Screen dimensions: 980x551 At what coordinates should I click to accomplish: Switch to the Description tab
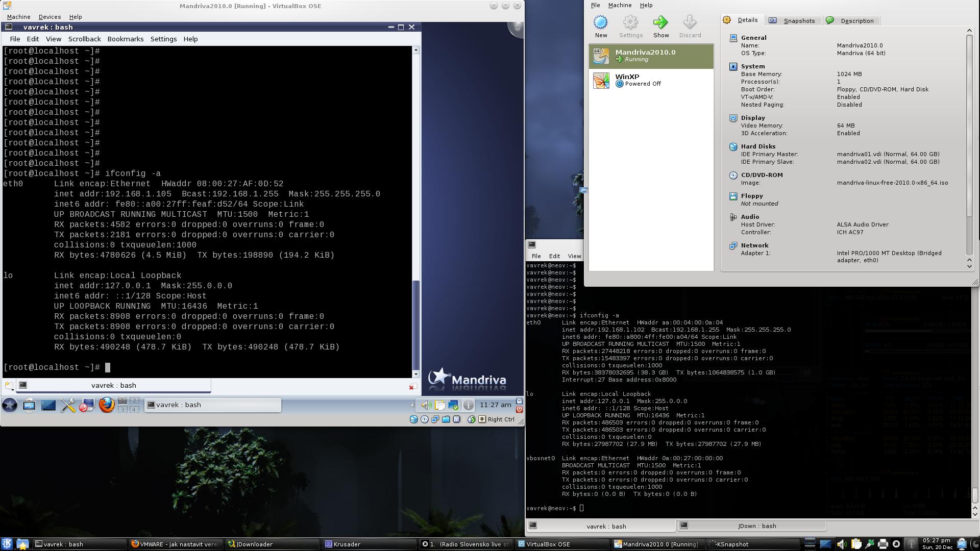[x=851, y=21]
